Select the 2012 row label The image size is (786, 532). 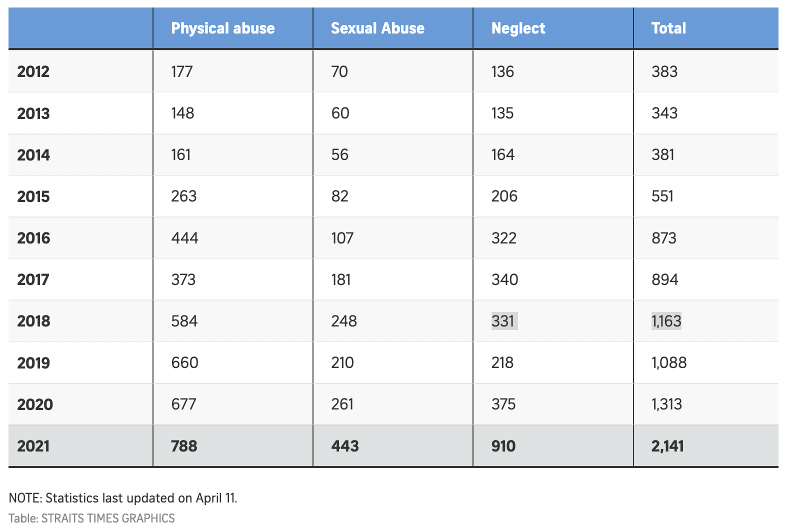pyautogui.click(x=33, y=71)
